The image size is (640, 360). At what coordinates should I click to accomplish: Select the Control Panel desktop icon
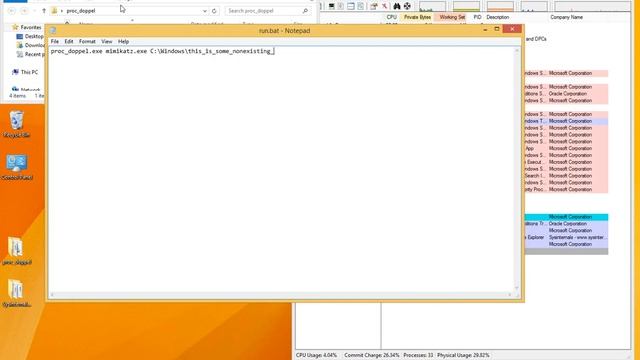17,167
